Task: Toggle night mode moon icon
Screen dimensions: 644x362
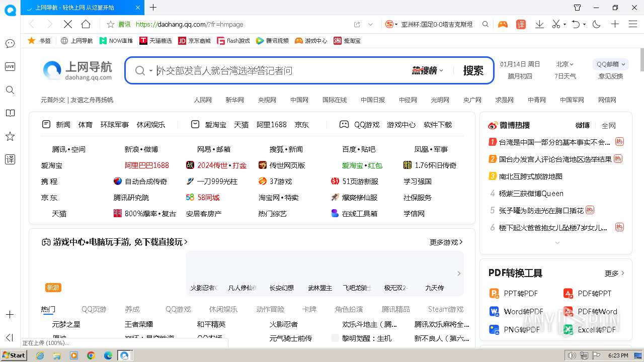Action: 597,24
